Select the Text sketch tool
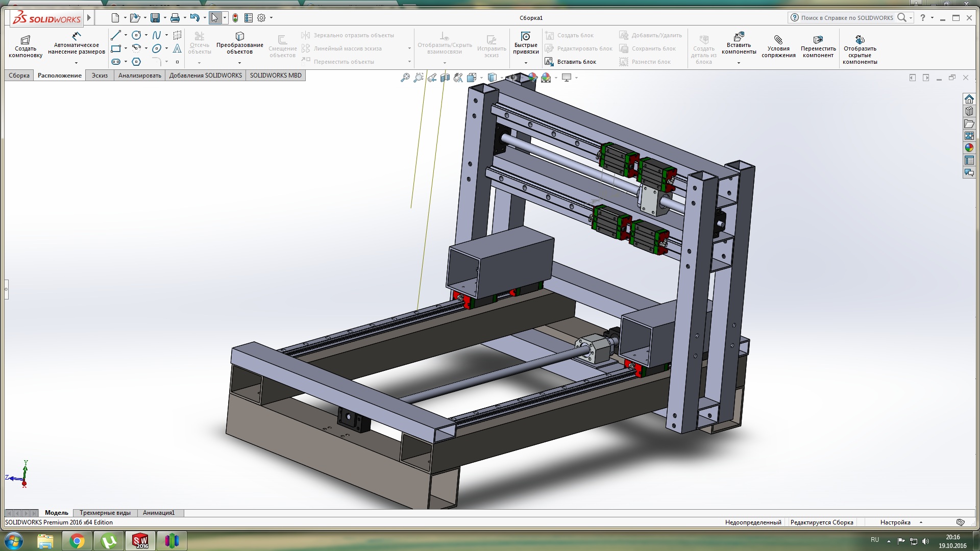Viewport: 980px width, 551px height. 177,48
